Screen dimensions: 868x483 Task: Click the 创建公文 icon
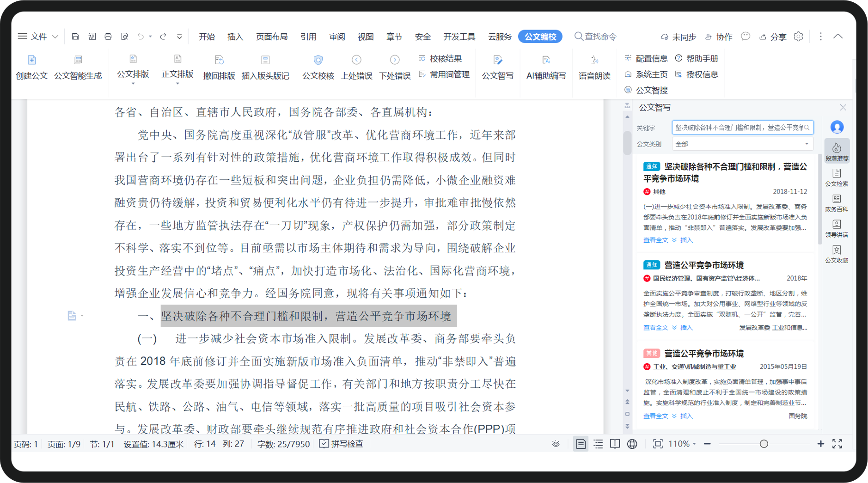(x=31, y=60)
